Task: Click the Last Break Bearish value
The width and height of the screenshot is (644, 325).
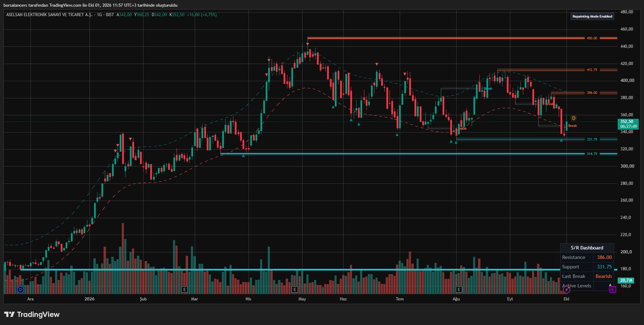Action: [604, 276]
